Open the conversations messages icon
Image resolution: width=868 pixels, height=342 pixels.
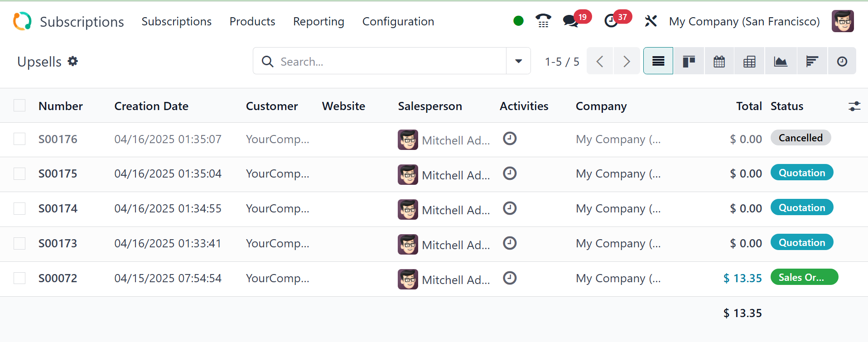click(x=571, y=21)
